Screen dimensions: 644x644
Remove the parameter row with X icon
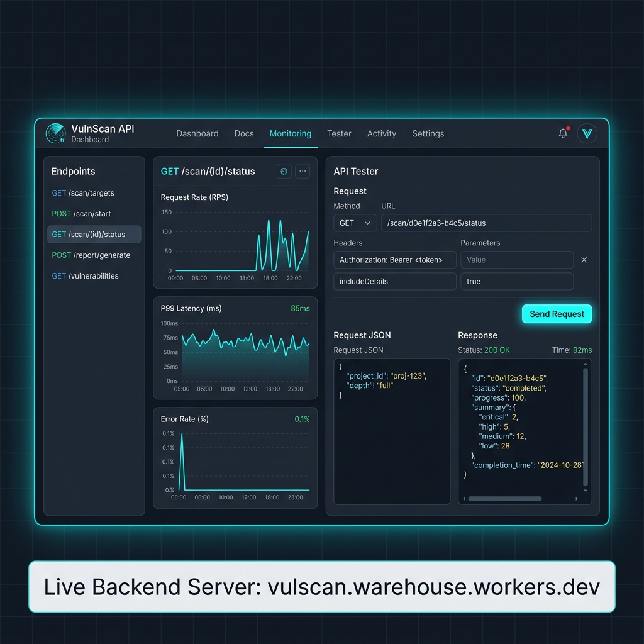[x=584, y=260]
